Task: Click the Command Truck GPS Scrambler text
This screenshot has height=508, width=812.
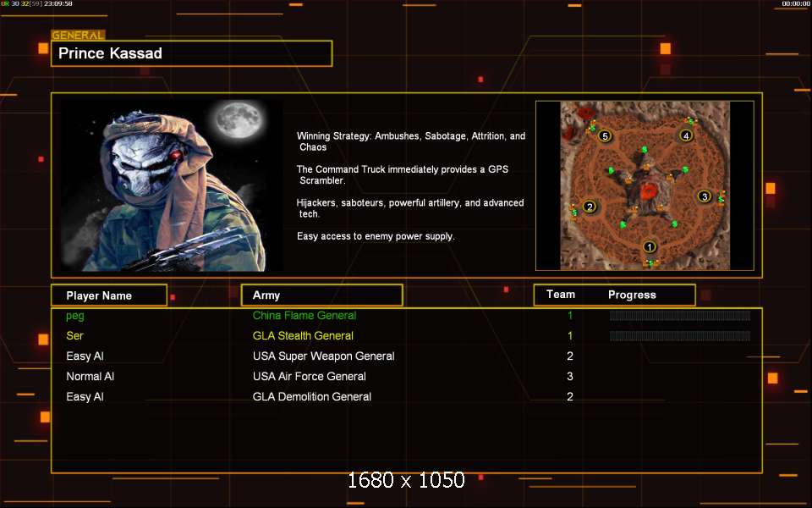Action: click(403, 174)
